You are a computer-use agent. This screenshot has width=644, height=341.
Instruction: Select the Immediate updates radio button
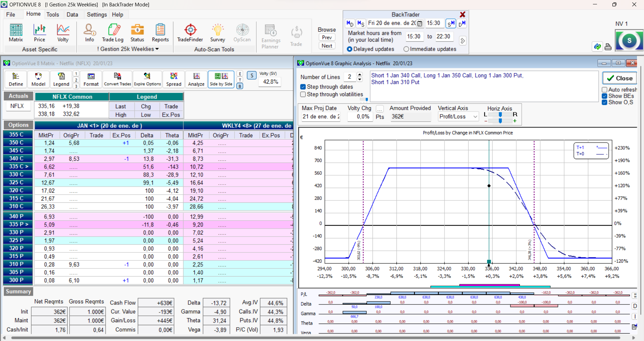point(406,49)
